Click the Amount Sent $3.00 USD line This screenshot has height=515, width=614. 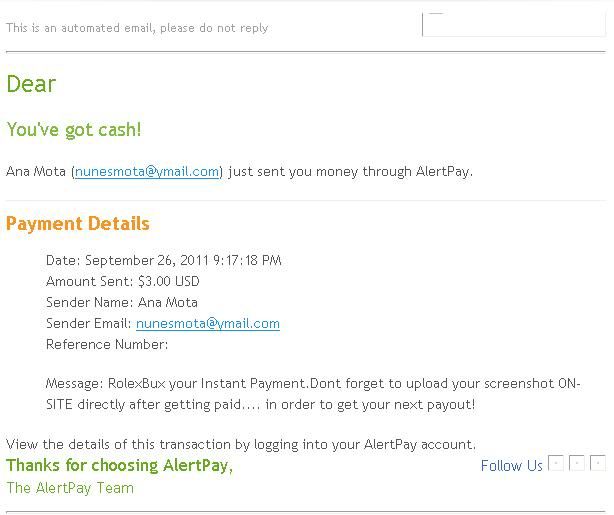click(x=123, y=281)
